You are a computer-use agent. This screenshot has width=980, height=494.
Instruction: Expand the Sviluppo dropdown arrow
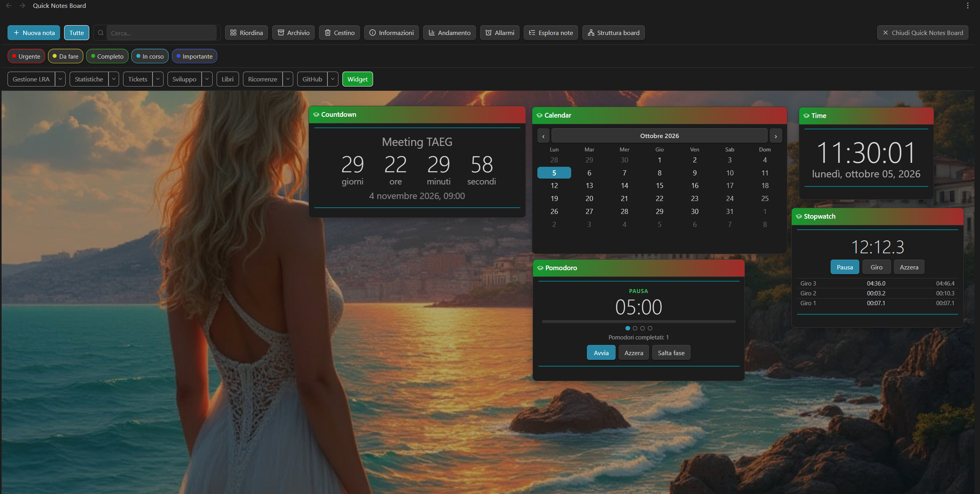point(207,79)
